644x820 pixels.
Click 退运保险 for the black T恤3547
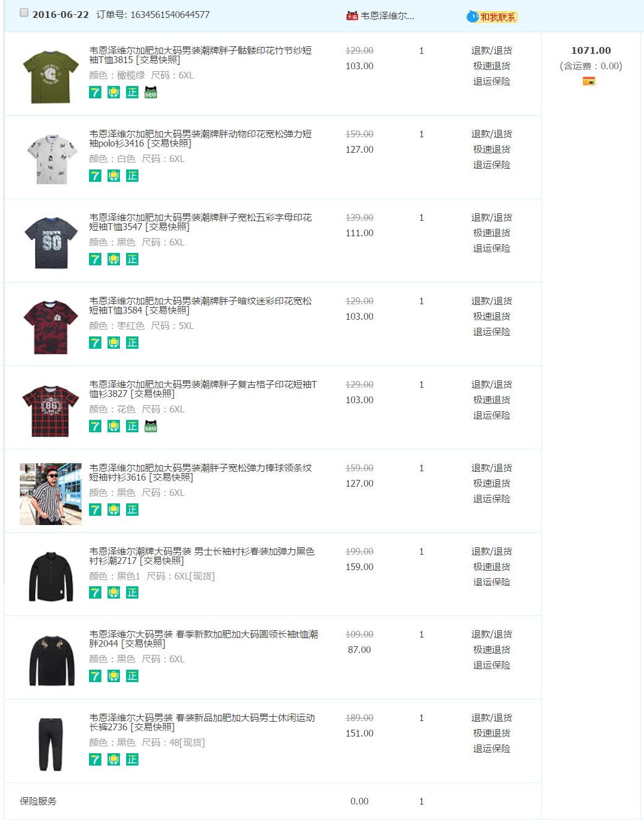pos(491,249)
